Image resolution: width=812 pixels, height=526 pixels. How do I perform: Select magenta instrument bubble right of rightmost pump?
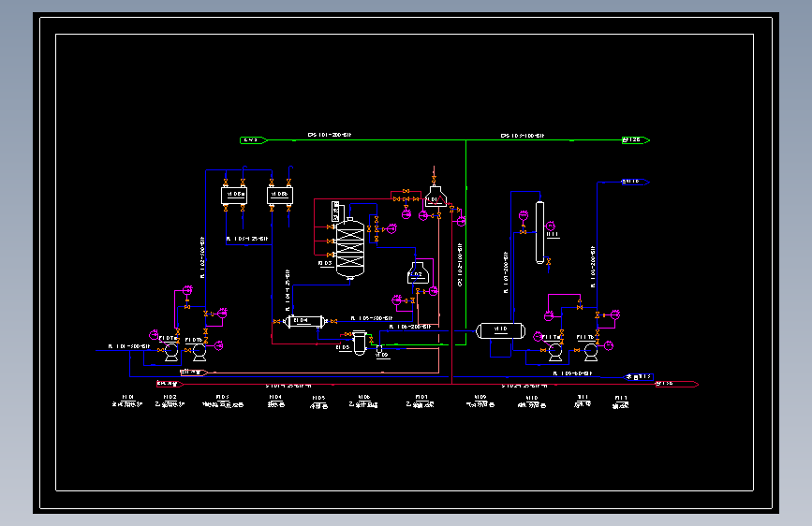pos(609,345)
